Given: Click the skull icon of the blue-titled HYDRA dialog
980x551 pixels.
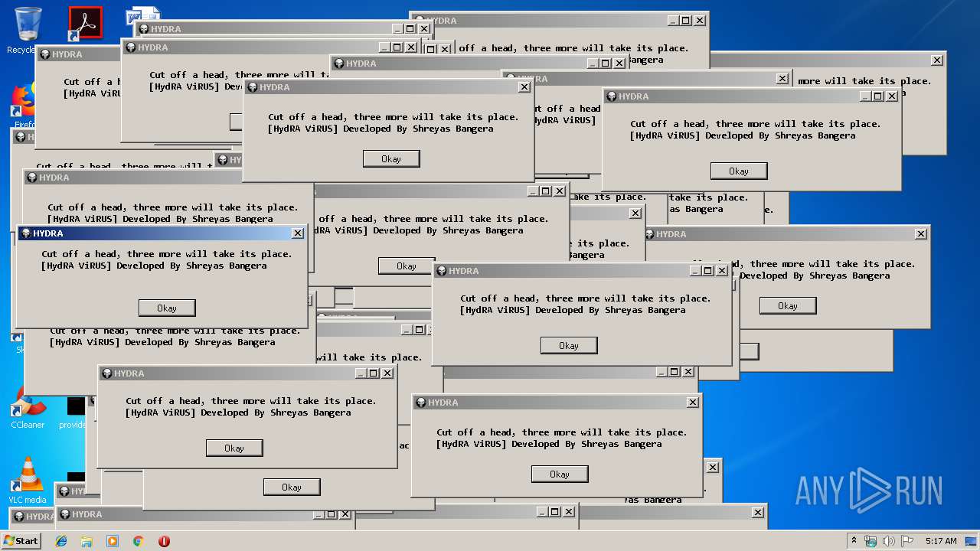Looking at the screenshot, I should [25, 233].
